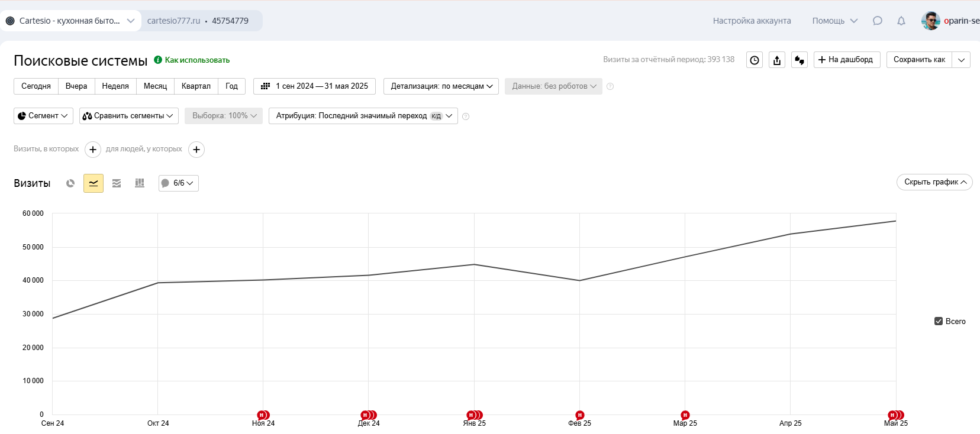Open the 6/6 annotations filter
Viewport: 980px width, 434px height.
(179, 183)
